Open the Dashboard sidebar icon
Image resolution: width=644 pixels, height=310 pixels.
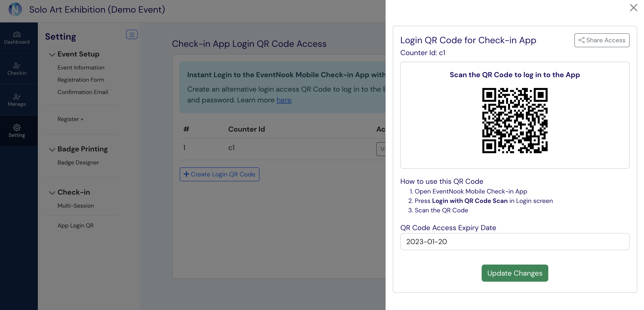pos(17,38)
